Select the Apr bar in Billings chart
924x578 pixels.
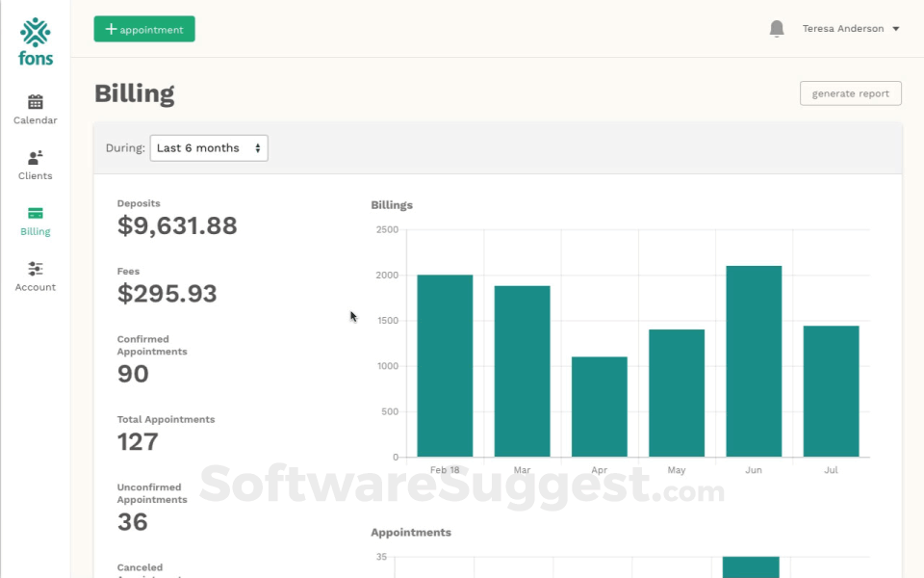pos(599,407)
